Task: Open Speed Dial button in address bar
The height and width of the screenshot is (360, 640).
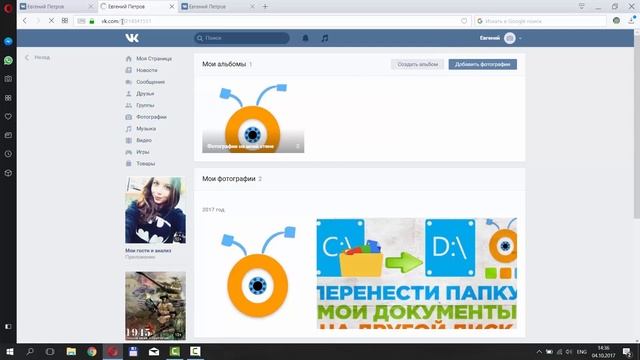Action: click(x=64, y=21)
